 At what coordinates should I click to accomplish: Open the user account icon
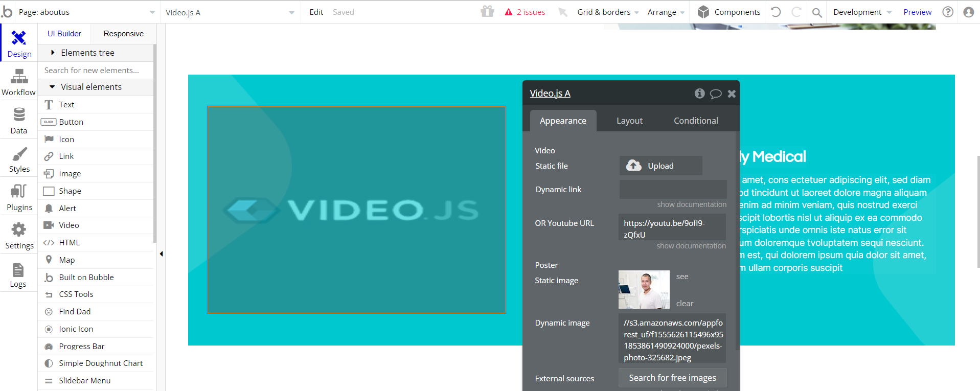click(968, 12)
